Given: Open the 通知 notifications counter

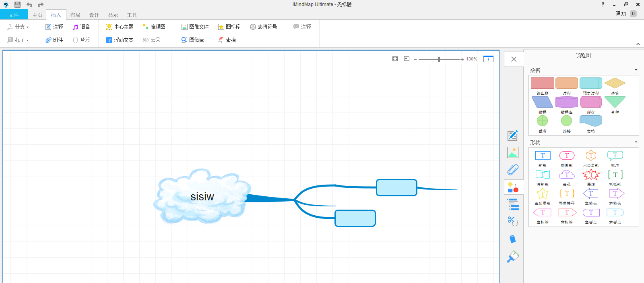Looking at the screenshot, I should coord(626,14).
